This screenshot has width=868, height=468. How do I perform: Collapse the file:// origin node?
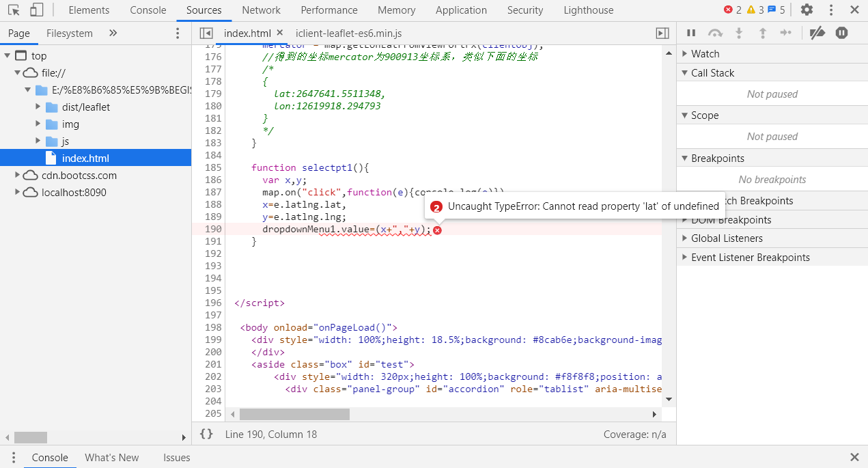coord(18,73)
